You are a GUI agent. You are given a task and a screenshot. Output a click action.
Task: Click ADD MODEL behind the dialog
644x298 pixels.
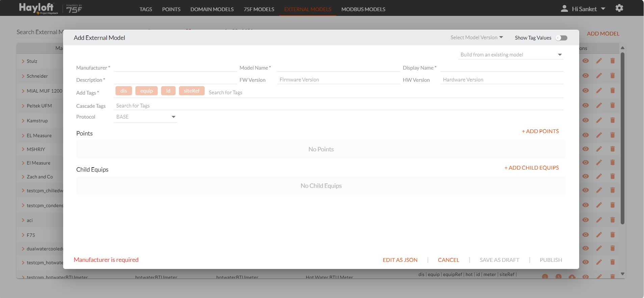pos(603,33)
